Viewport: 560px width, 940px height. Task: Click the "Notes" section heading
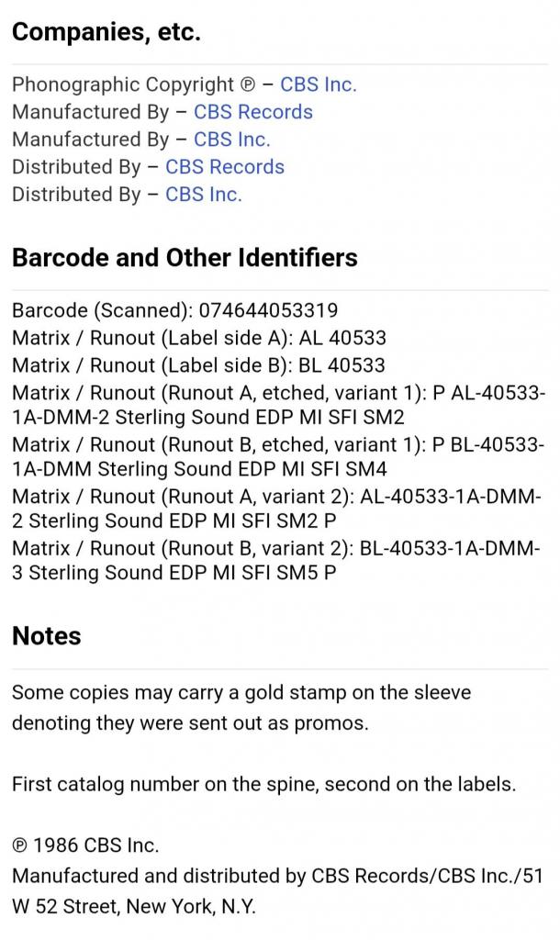[46, 636]
